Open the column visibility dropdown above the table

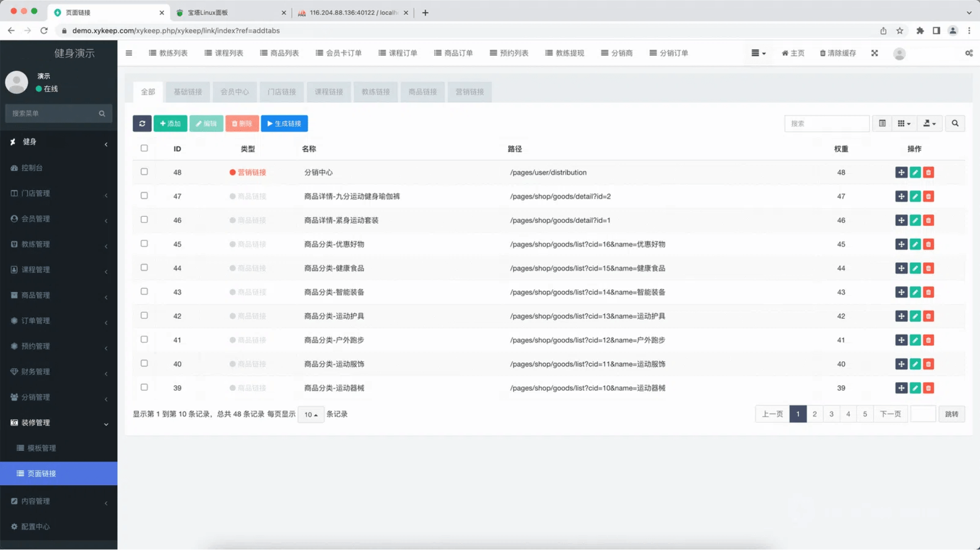(x=903, y=123)
